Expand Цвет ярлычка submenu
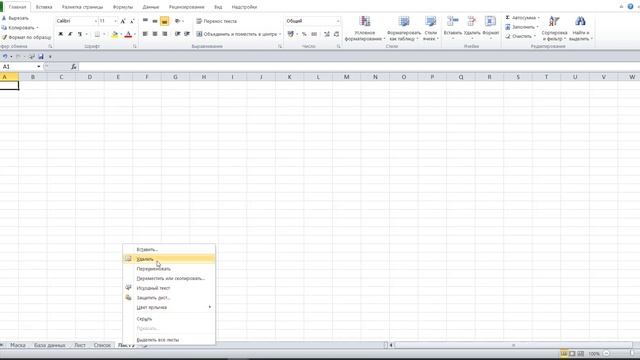This screenshot has height=360, width=640. point(169,307)
